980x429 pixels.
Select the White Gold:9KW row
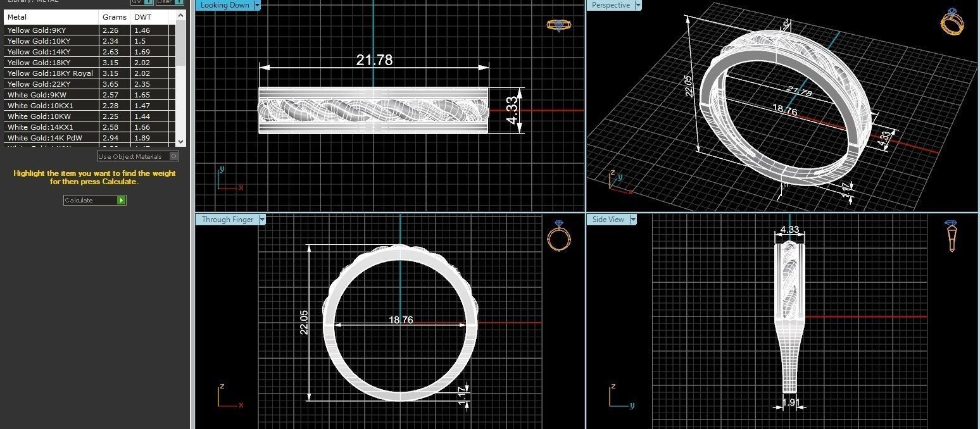point(90,95)
